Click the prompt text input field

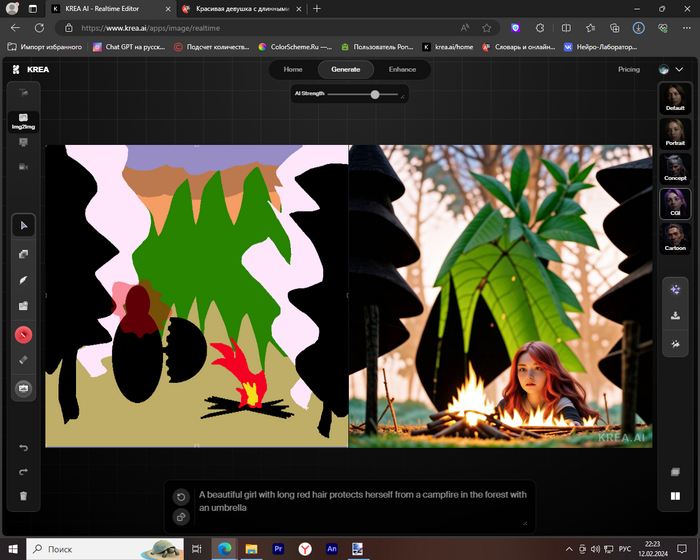pos(360,501)
